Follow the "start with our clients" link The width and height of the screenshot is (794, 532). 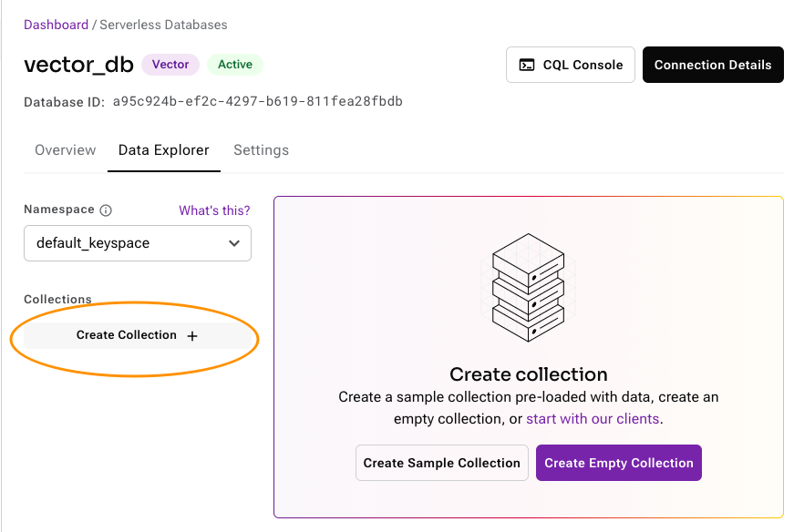[593, 419]
